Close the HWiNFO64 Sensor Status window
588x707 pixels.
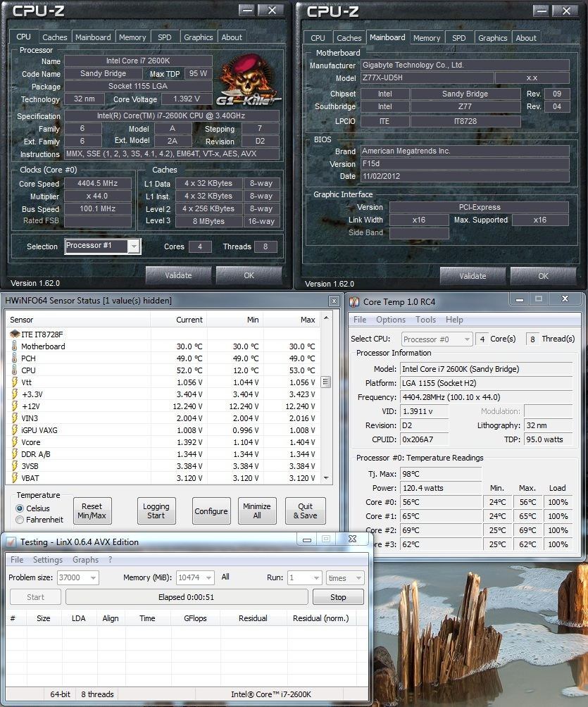(x=334, y=301)
